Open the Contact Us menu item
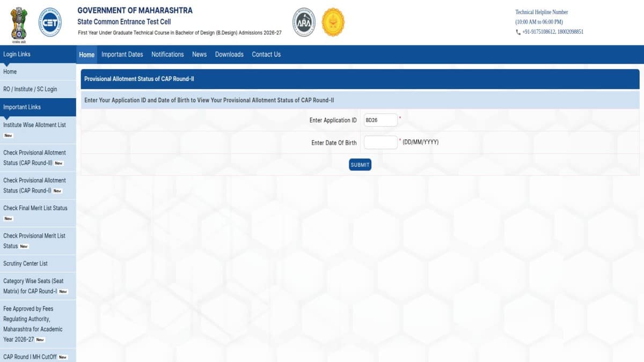The width and height of the screenshot is (644, 362). [x=266, y=55]
